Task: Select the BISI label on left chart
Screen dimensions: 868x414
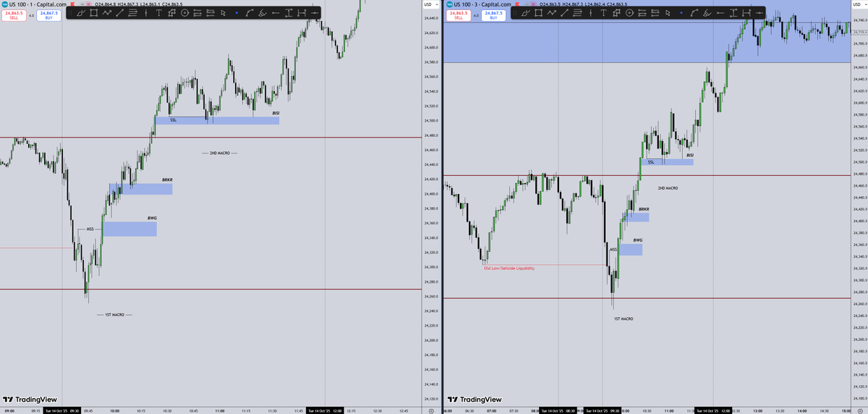Action: (276, 114)
